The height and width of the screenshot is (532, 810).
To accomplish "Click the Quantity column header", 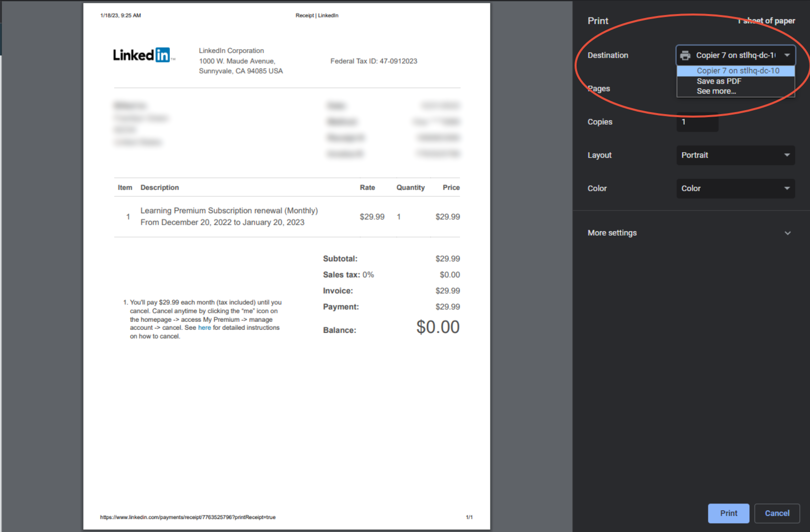I will [410, 188].
